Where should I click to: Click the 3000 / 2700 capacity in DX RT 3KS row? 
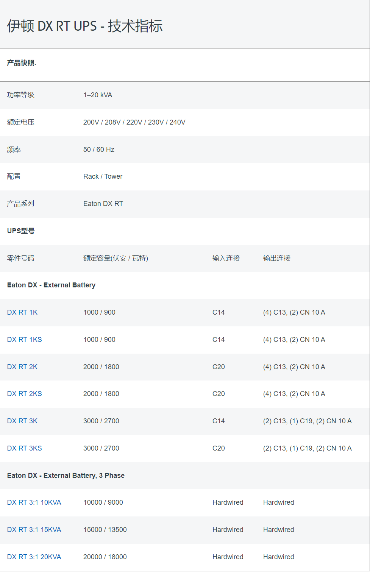101,448
